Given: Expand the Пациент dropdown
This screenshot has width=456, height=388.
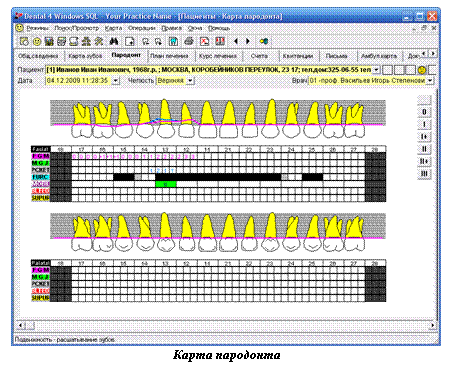Looking at the screenshot, I should coord(376,70).
